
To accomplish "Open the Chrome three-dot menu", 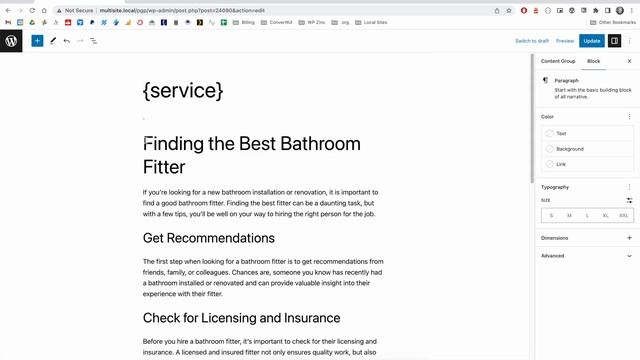I will (x=631, y=11).
